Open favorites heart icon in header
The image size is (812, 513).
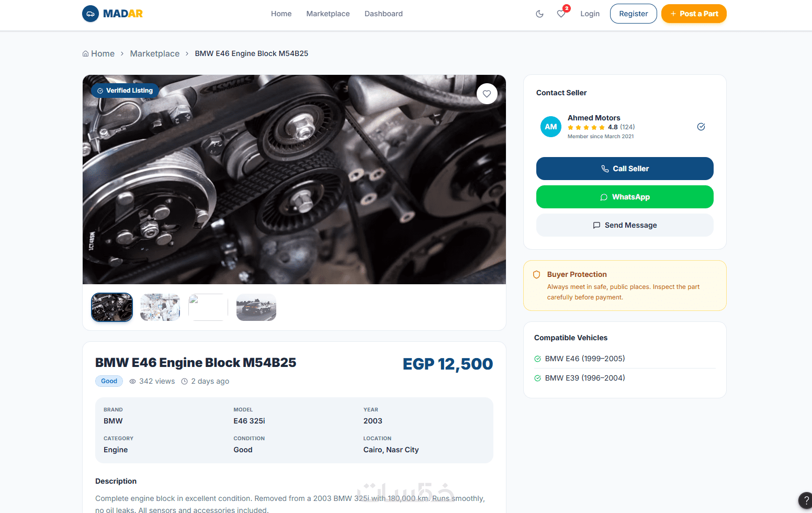561,14
